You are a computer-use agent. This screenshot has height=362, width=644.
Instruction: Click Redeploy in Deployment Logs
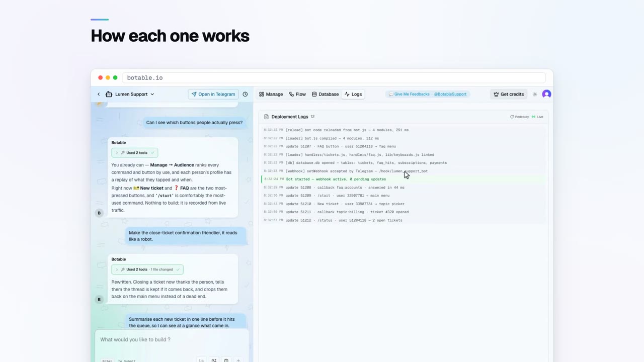519,117
